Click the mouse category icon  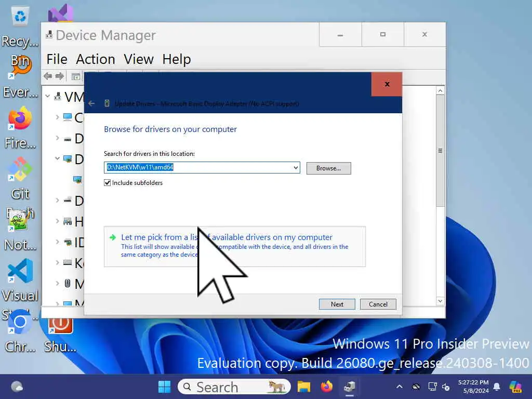click(x=68, y=283)
